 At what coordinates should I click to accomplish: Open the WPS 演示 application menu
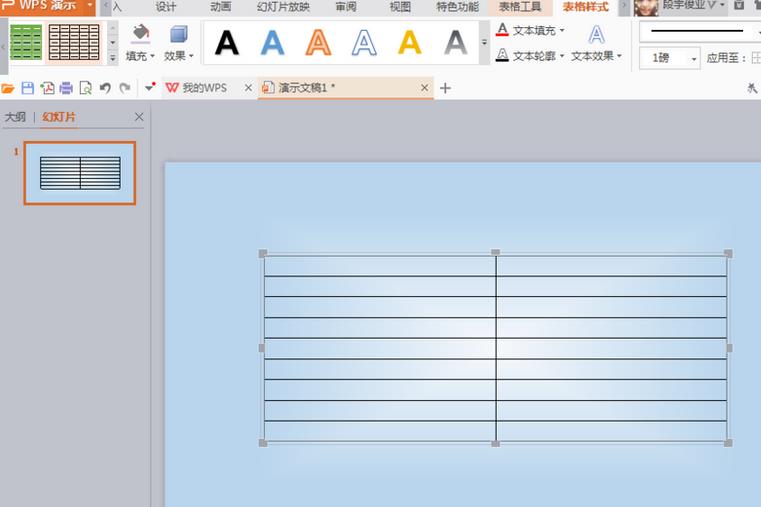(48, 6)
